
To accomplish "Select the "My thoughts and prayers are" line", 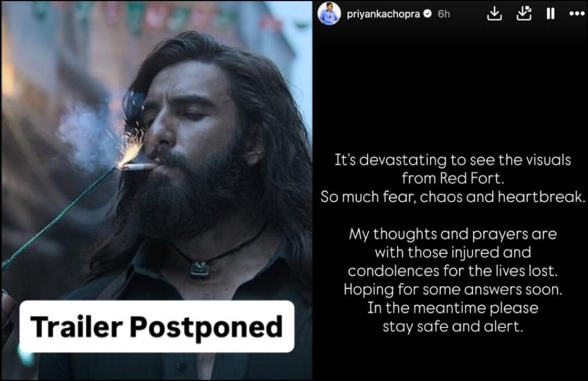I will click(x=452, y=234).
